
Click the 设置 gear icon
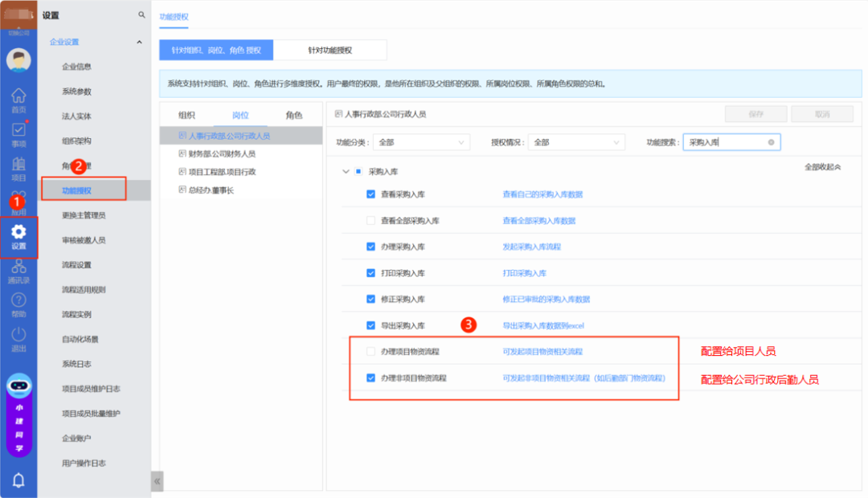click(x=18, y=233)
